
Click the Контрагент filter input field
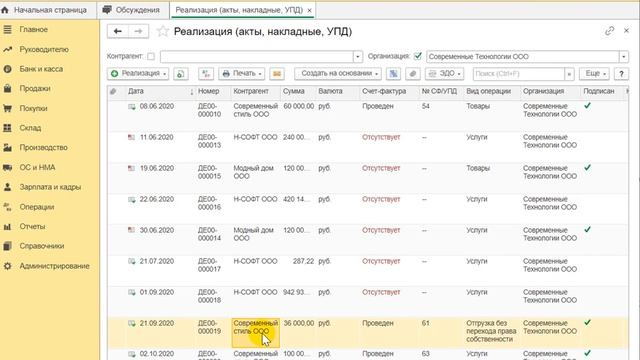pyautogui.click(x=257, y=57)
